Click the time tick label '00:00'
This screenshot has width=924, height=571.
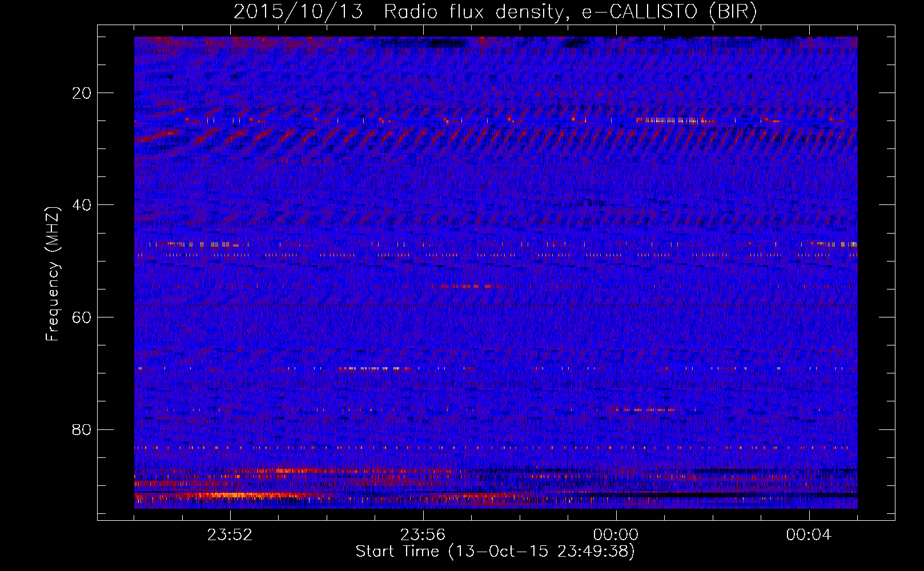[x=616, y=535]
